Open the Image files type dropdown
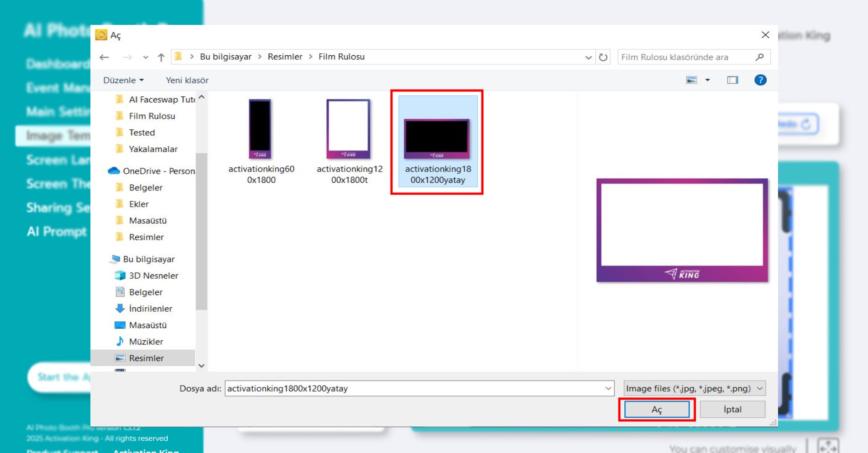Image resolution: width=868 pixels, height=453 pixels. (x=694, y=388)
